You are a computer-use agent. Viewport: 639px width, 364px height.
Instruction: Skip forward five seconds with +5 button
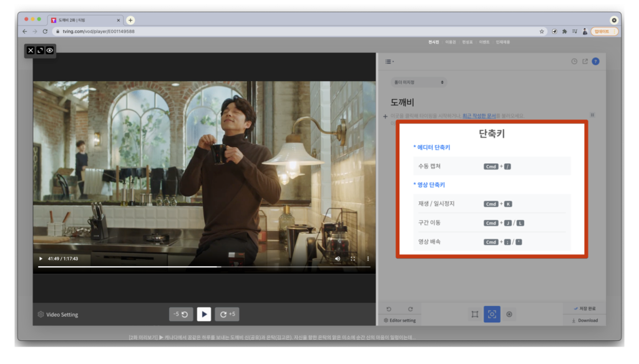[227, 314]
